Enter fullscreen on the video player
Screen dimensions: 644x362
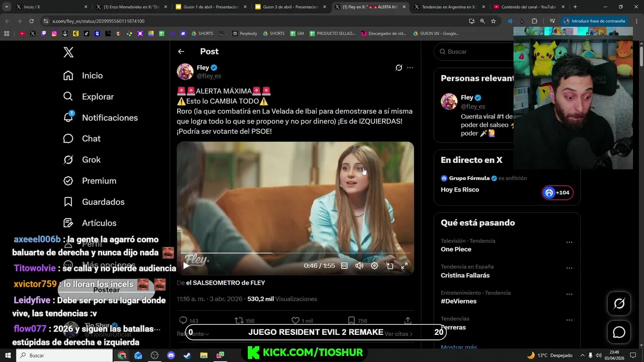tap(404, 265)
